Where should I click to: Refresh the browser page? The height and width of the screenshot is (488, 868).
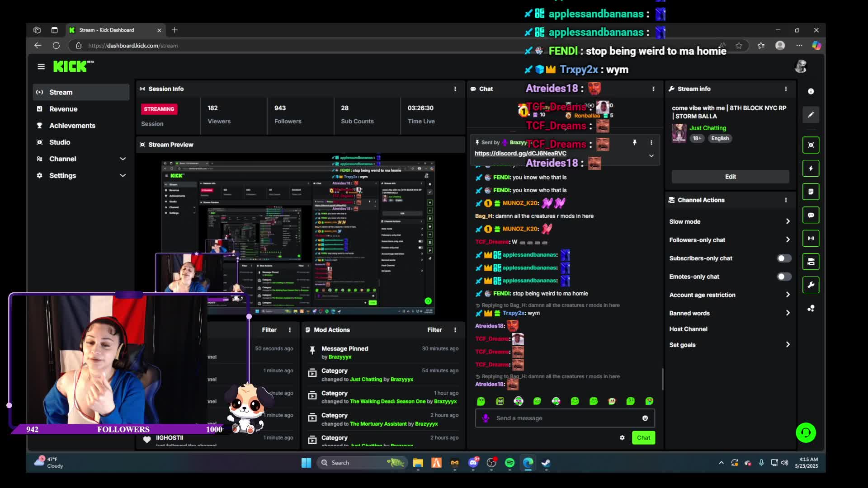pyautogui.click(x=56, y=45)
